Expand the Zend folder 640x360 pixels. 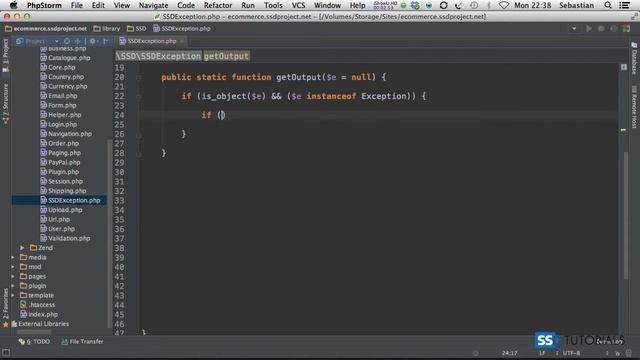tap(22, 248)
